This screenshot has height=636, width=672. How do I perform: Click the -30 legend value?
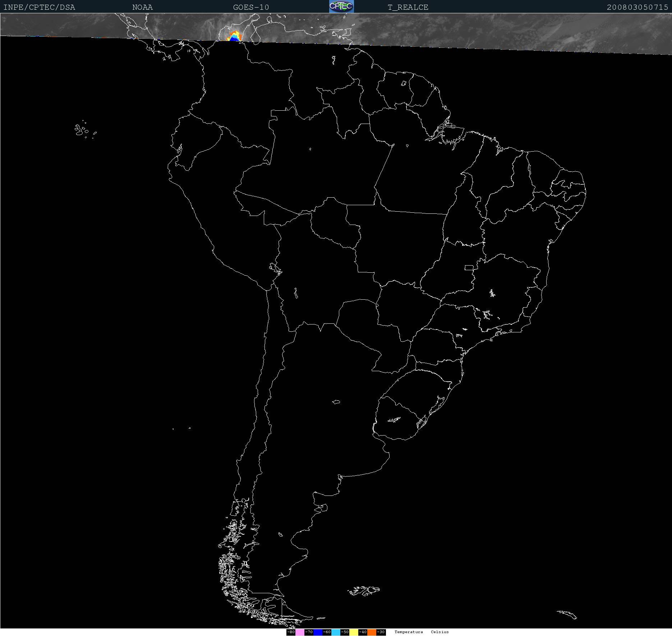tap(381, 632)
